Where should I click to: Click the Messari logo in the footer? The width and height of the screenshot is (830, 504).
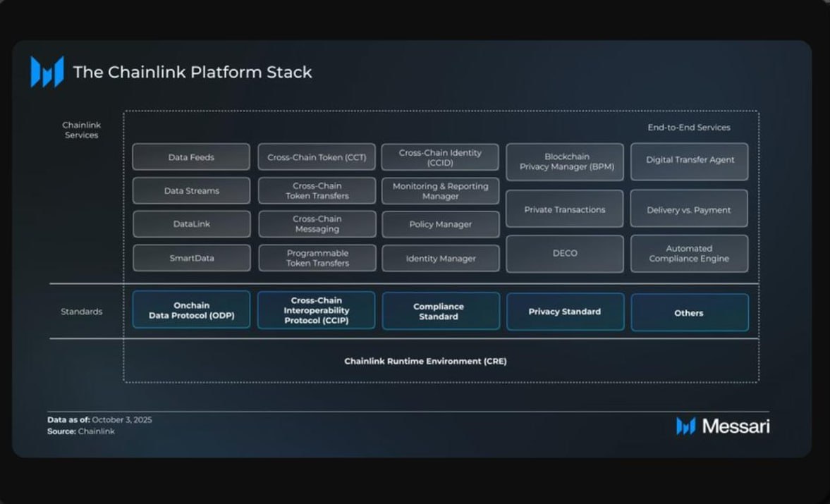coord(722,426)
